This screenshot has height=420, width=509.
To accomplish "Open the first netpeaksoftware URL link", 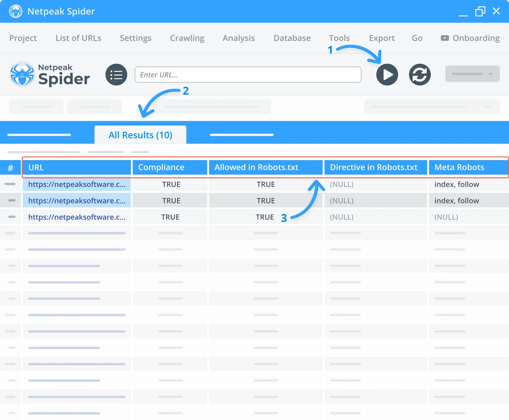I will tap(77, 184).
